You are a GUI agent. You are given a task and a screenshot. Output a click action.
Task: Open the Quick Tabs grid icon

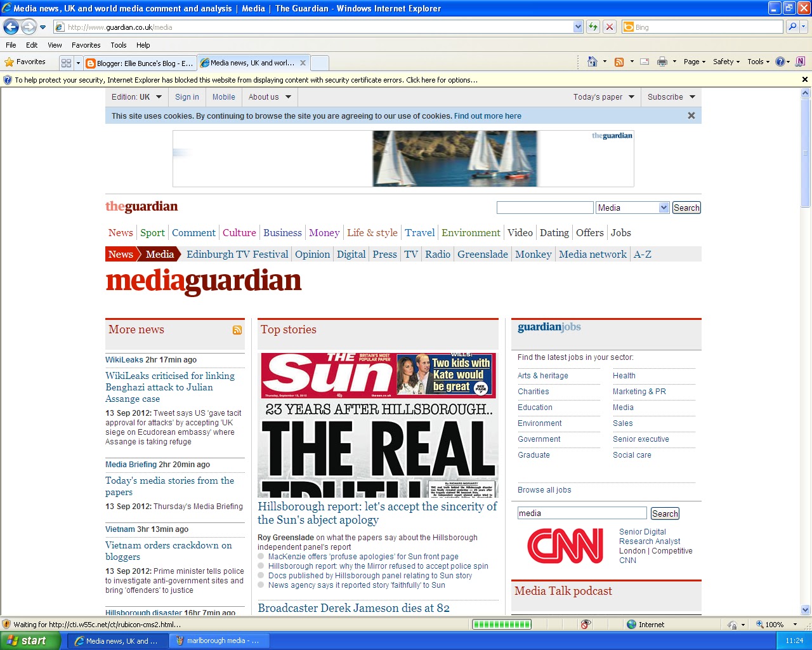(66, 63)
